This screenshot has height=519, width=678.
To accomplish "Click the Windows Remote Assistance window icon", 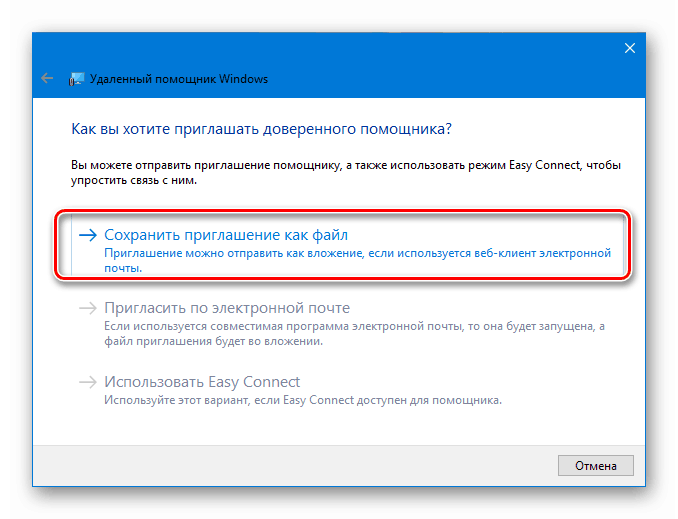I will [x=76, y=79].
